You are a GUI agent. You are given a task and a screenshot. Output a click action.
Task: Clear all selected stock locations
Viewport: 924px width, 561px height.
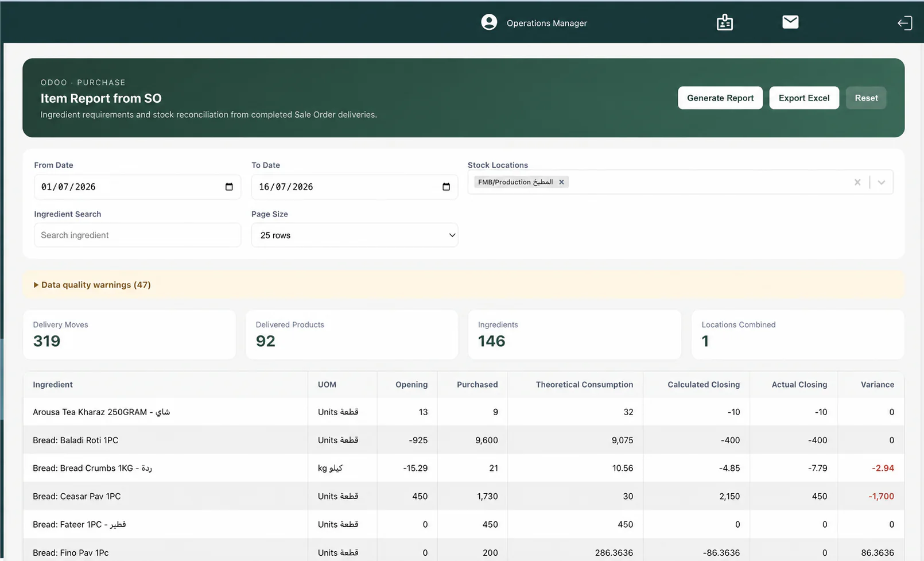point(857,182)
